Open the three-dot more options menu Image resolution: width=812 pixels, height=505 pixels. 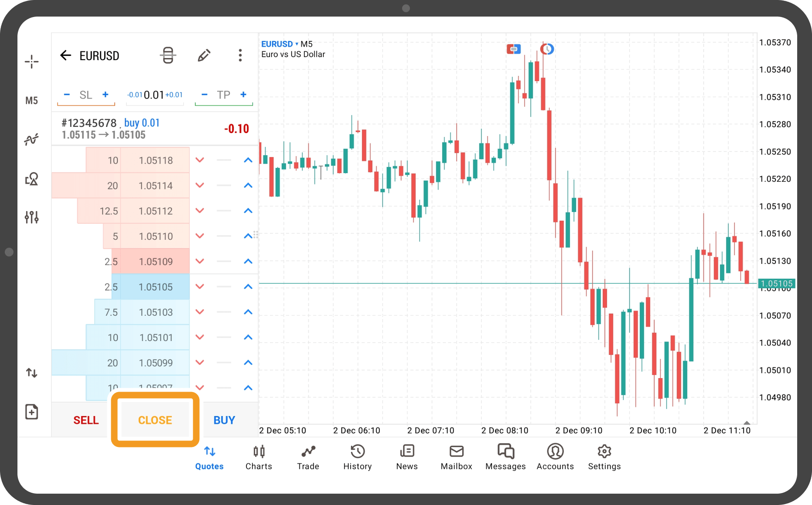tap(240, 55)
